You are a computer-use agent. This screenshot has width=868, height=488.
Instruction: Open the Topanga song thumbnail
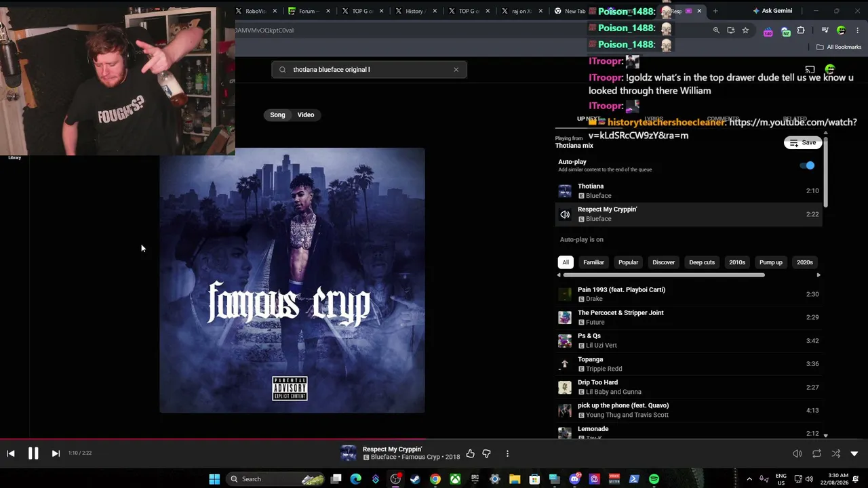tap(565, 364)
